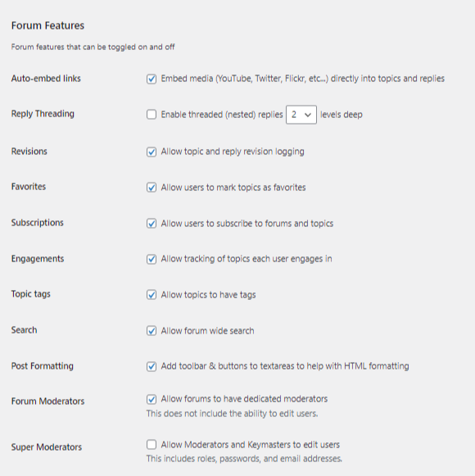Enable threaded (nested) replies checkbox
This screenshot has height=476, width=475.
[152, 115]
